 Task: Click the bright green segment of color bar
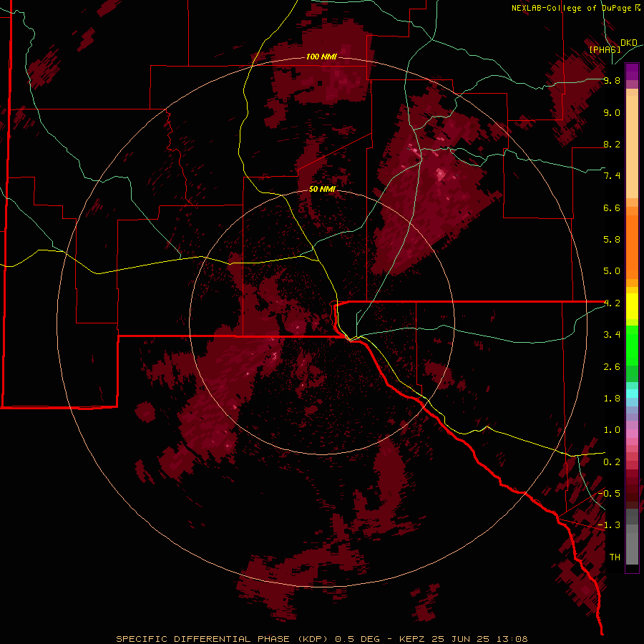pyautogui.click(x=632, y=345)
